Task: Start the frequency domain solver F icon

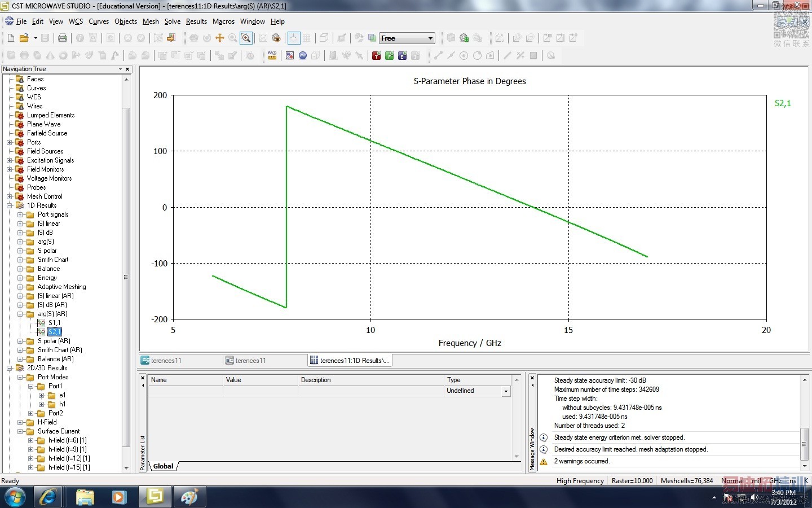Action: tap(389, 55)
